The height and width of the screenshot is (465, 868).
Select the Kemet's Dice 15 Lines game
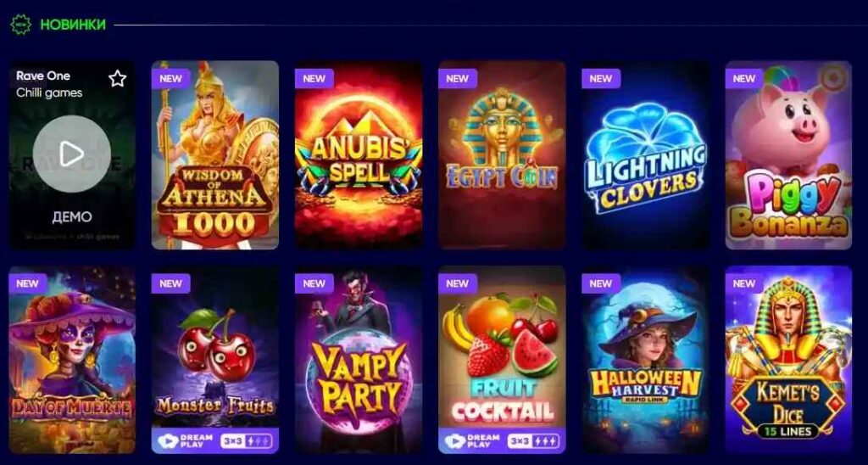(x=789, y=360)
